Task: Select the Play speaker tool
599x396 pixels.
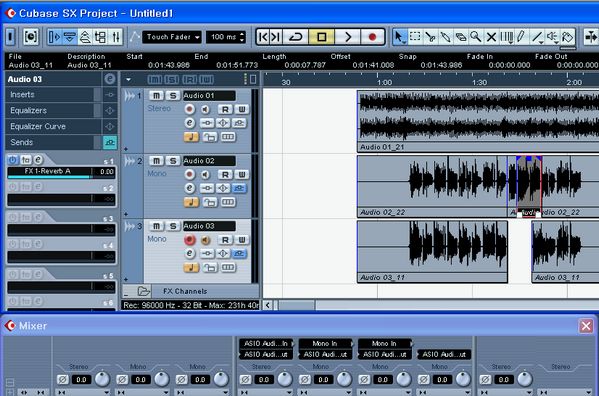Action: pyautogui.click(x=552, y=37)
